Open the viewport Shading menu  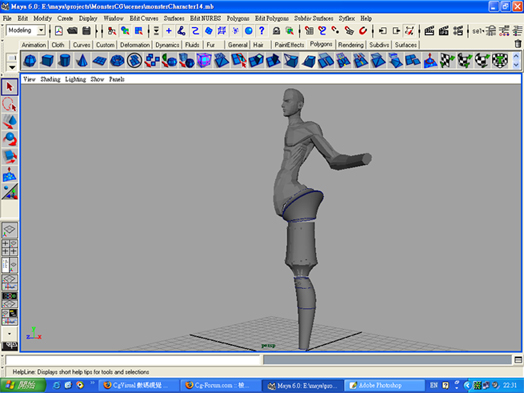click(50, 79)
